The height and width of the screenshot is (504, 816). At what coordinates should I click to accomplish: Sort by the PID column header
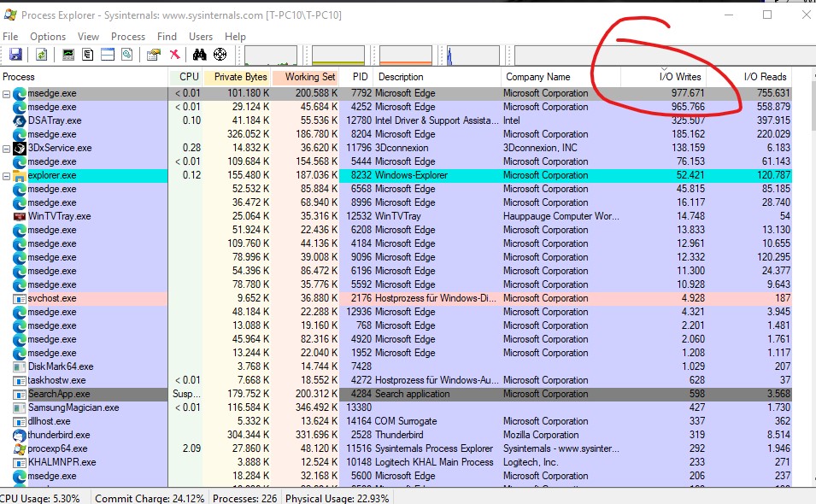(356, 77)
